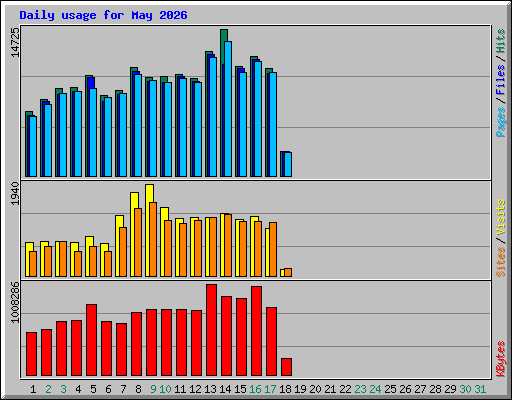Click the pages bar for day 1
Viewport: 512px width, 400px height.
[x=33, y=146]
